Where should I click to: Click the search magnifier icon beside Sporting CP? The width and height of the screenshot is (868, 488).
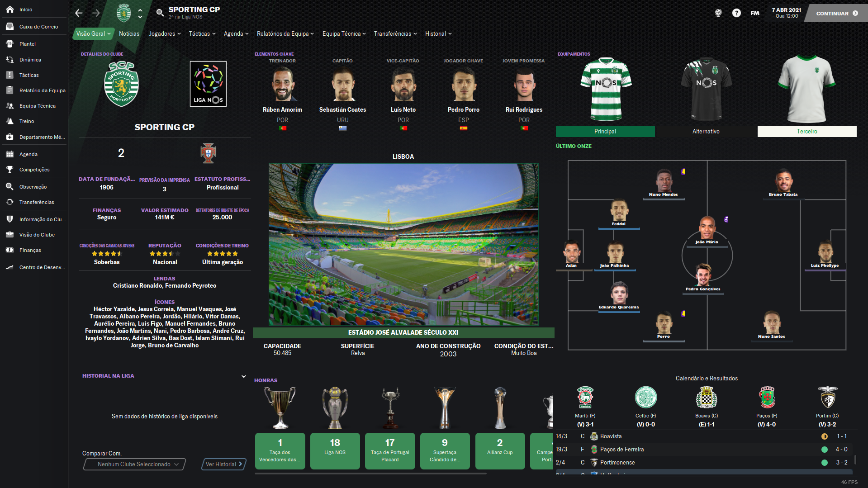(160, 13)
